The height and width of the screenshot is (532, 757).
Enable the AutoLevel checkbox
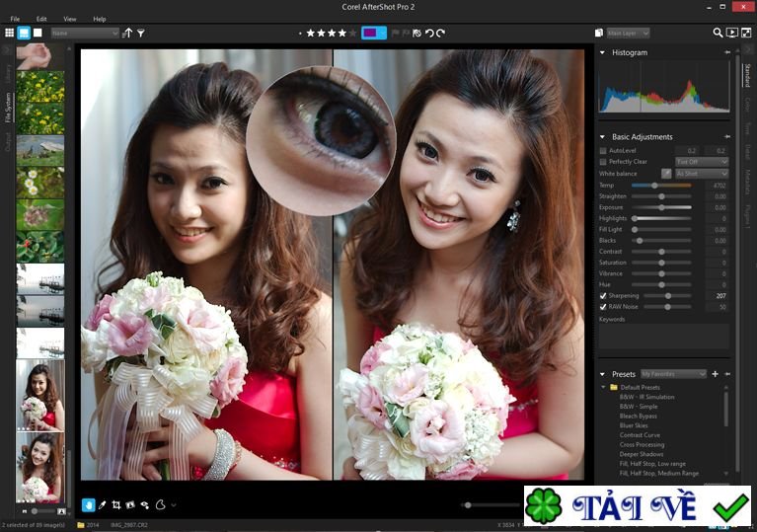coord(603,150)
